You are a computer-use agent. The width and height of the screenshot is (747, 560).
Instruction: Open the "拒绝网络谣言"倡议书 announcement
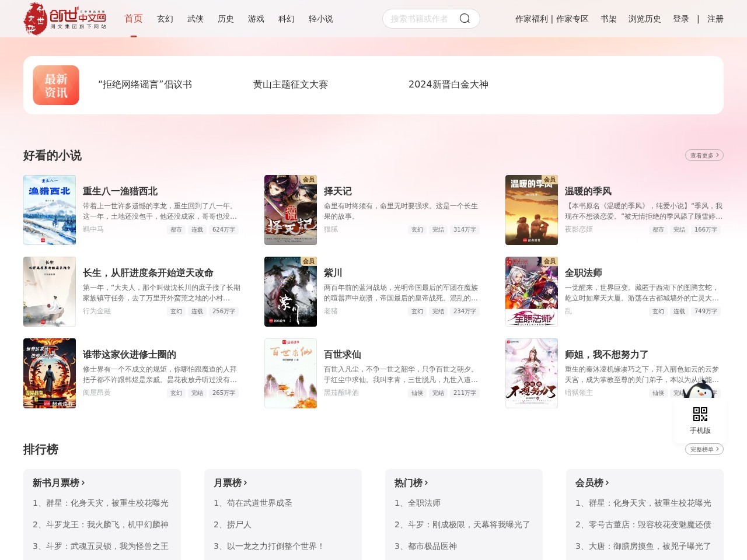pos(145,85)
